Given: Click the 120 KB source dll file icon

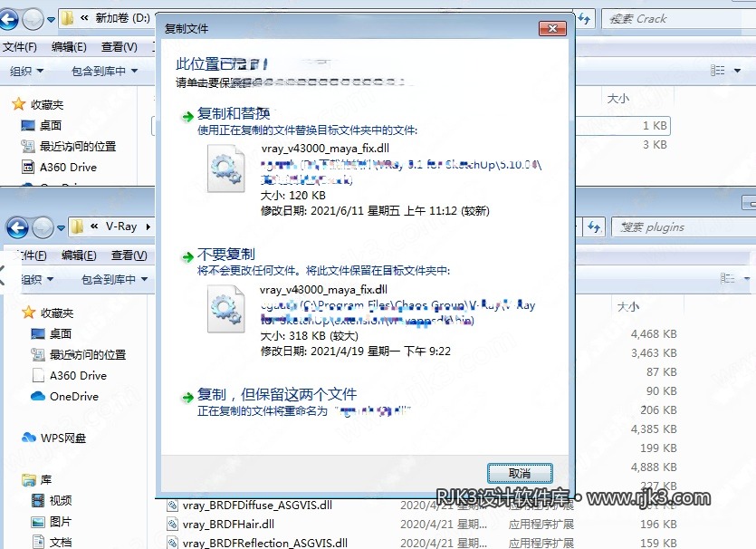Looking at the screenshot, I should tap(226, 169).
